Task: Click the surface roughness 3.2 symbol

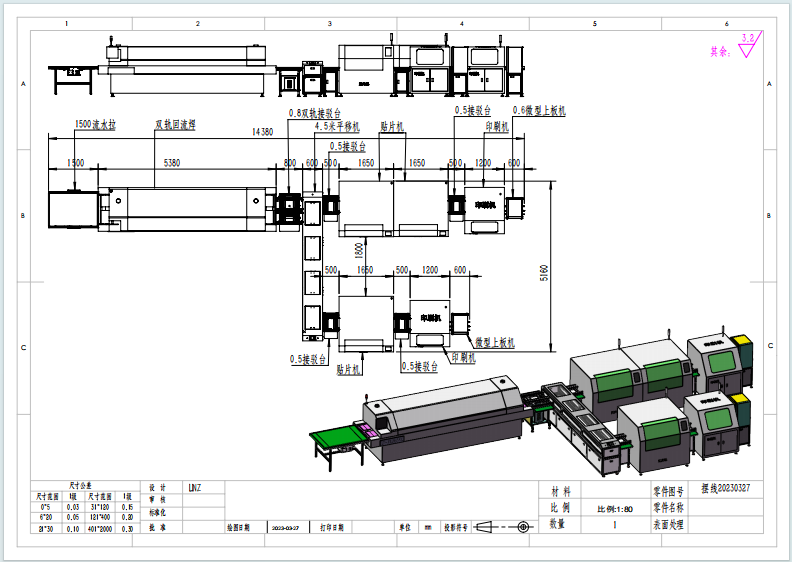Action: 747,41
